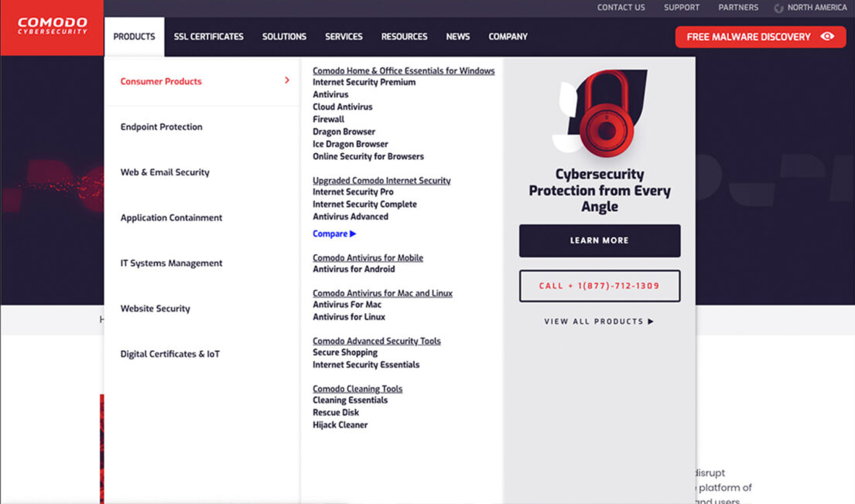The width and height of the screenshot is (855, 504).
Task: Select Endpoint Protection category
Action: click(x=162, y=127)
